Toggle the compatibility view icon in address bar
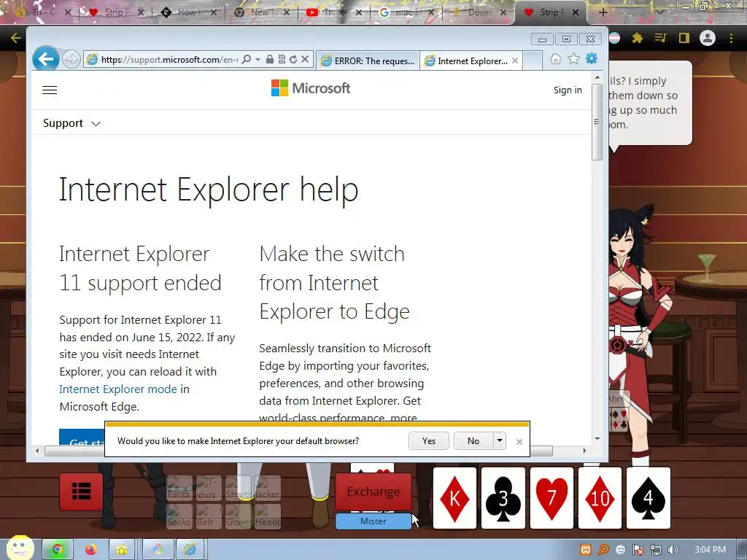Viewport: 747px width, 560px height. pos(282,59)
